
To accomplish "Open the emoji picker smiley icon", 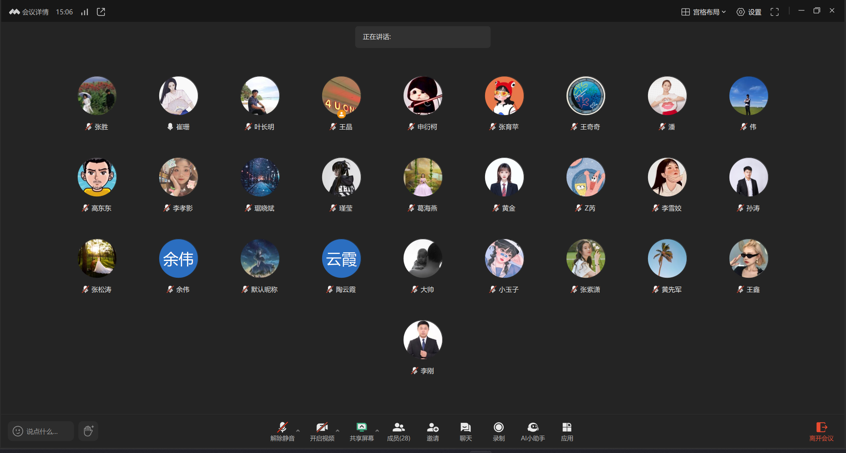I will [x=18, y=431].
